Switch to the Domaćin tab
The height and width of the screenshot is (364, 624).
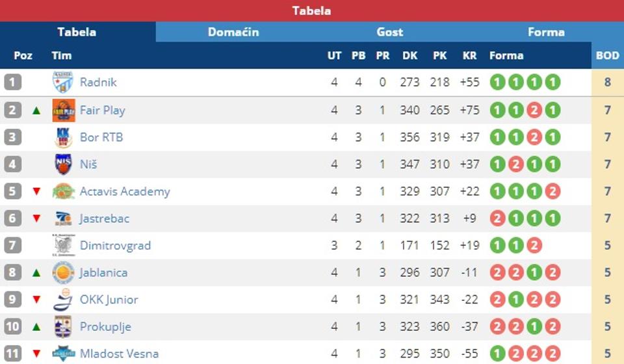(x=233, y=32)
